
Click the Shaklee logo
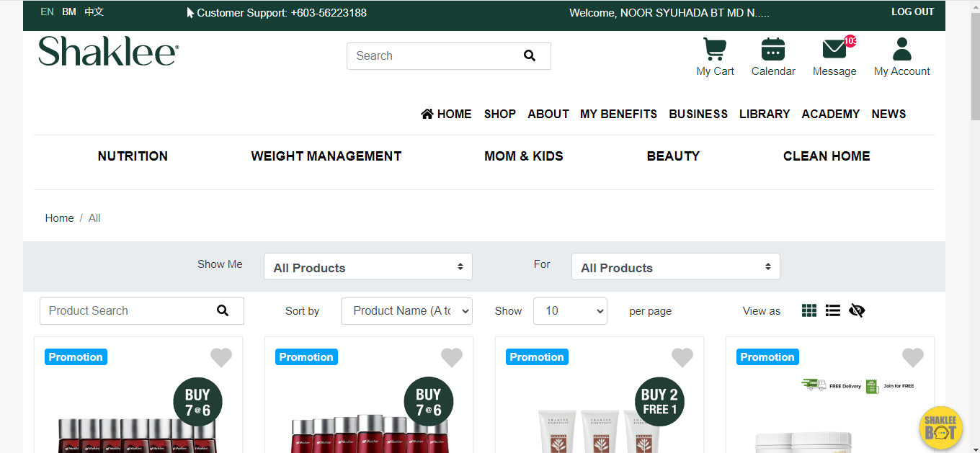pos(109,51)
